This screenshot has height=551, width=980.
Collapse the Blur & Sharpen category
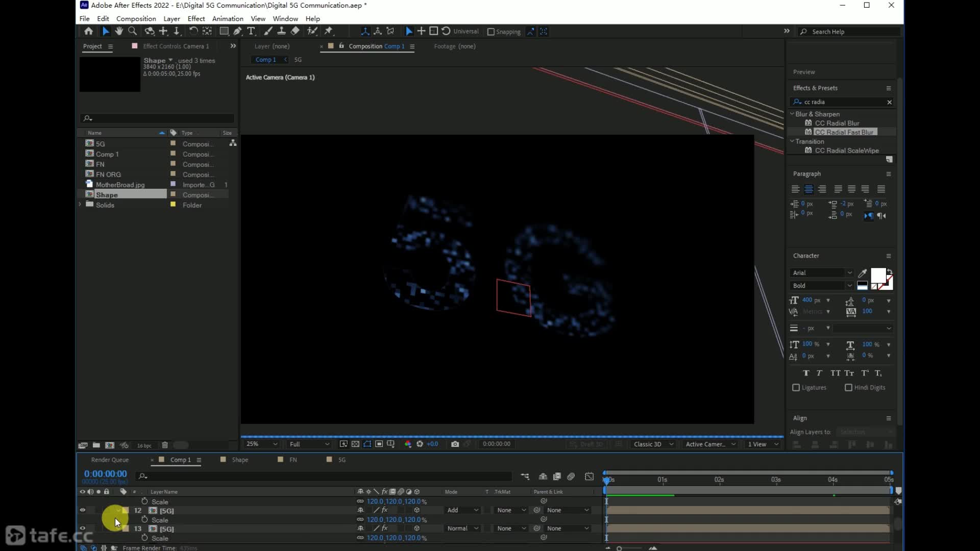click(x=792, y=114)
